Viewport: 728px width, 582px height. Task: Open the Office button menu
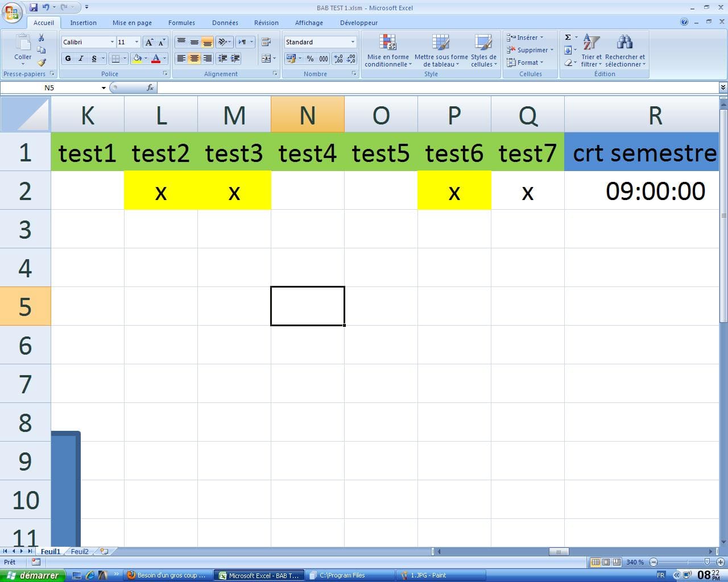point(13,13)
